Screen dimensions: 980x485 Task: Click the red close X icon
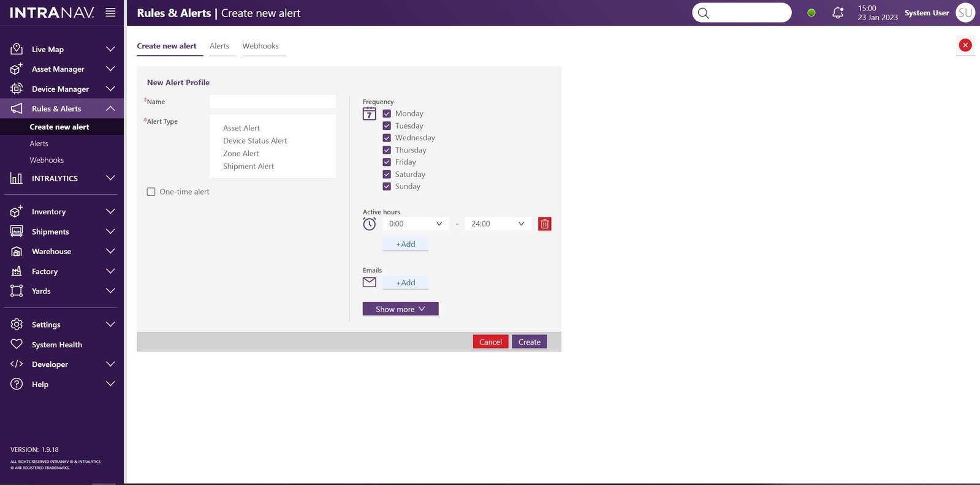coord(965,45)
